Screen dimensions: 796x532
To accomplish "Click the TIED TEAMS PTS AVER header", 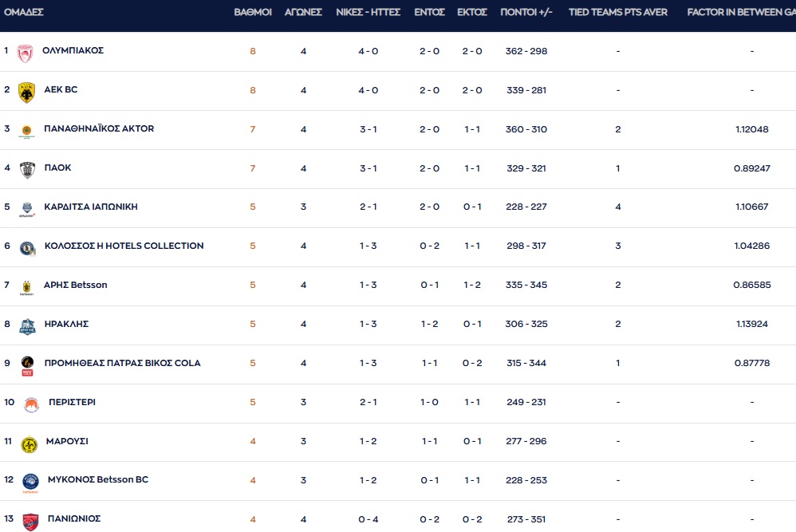I will coord(618,13).
